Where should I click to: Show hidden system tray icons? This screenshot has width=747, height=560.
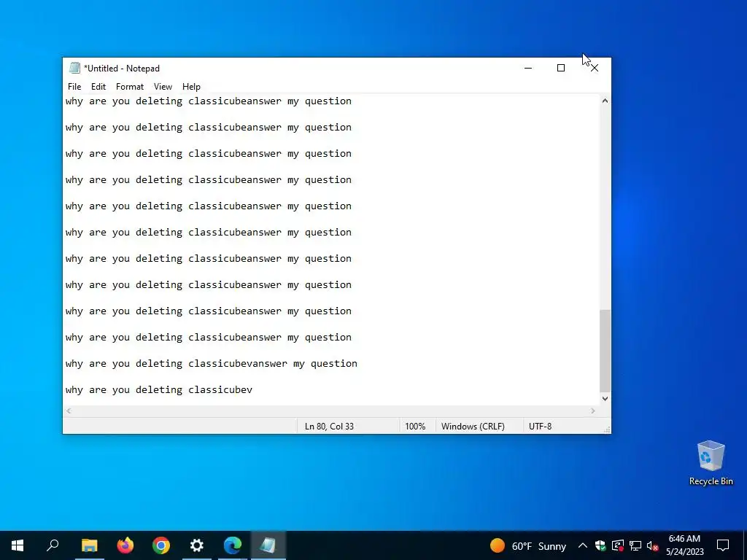[583, 545]
